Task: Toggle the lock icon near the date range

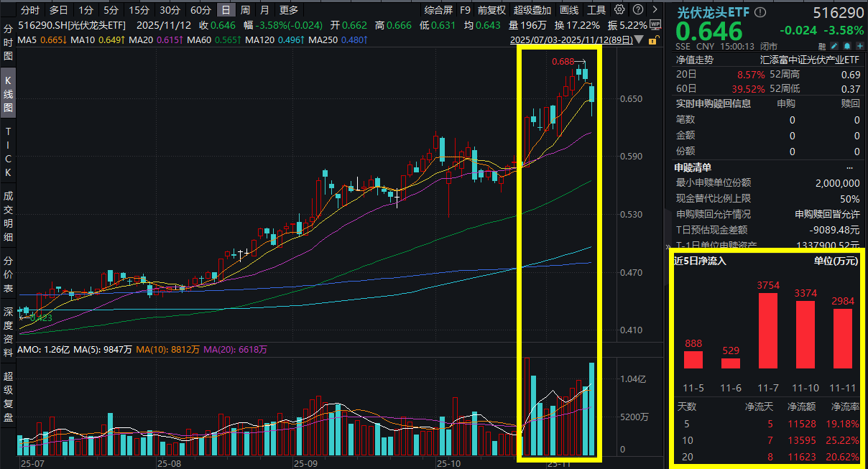Action: click(x=654, y=40)
